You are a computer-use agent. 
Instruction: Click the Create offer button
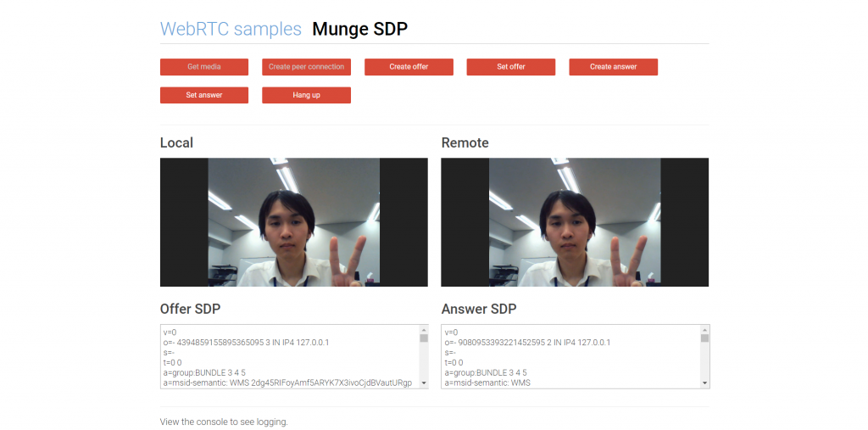click(409, 67)
